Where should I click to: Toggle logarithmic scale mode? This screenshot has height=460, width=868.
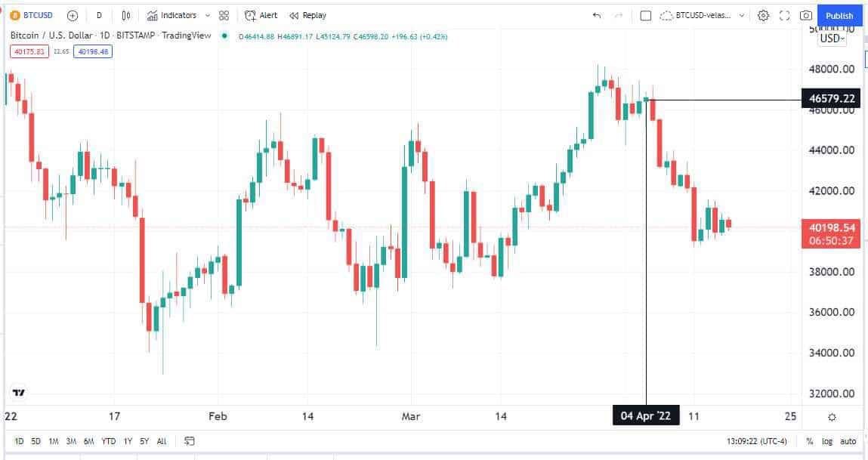[x=827, y=441]
